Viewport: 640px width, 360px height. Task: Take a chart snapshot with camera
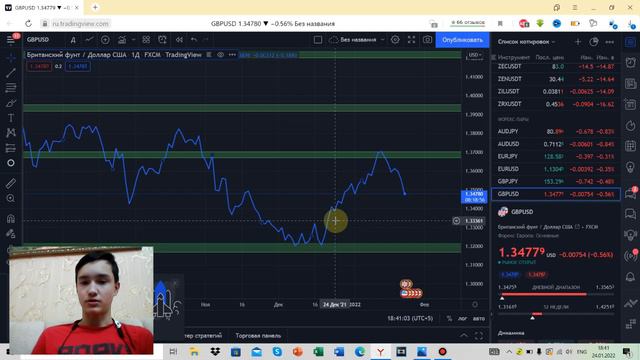427,40
